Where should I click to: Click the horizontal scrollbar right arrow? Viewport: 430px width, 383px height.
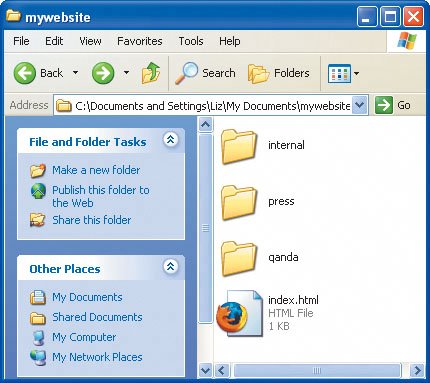coord(417,370)
